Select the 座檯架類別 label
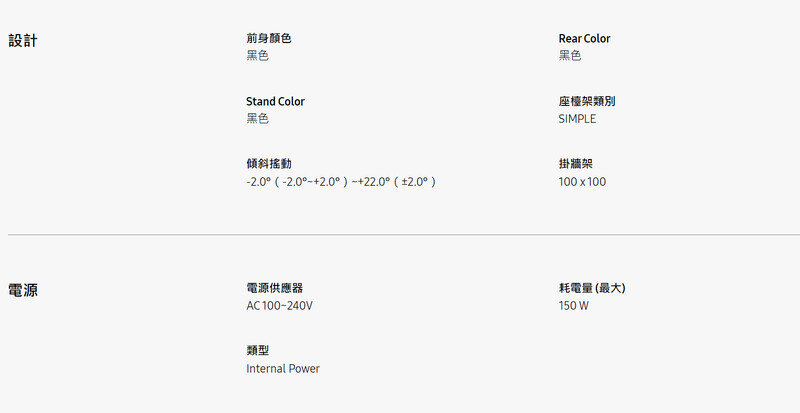This screenshot has width=800, height=413. [587, 101]
